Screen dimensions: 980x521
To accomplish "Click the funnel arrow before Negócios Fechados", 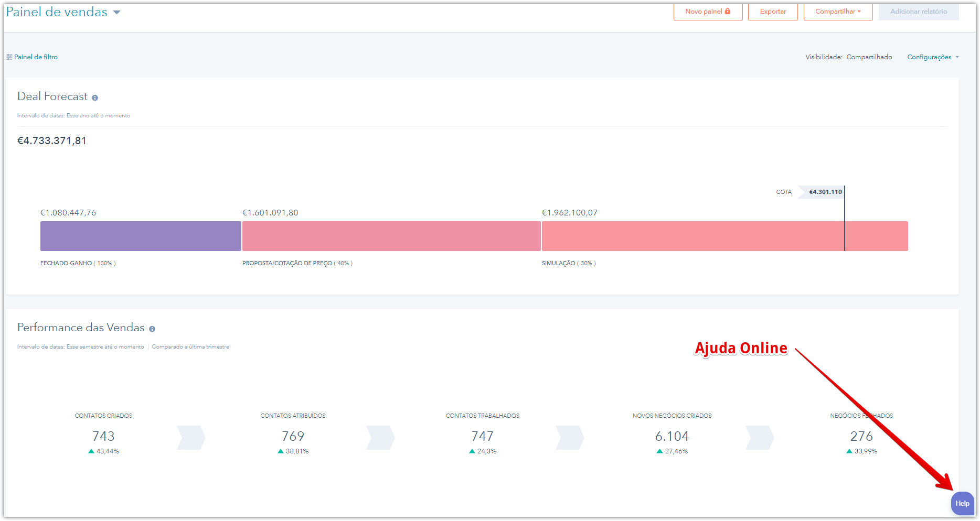I will pos(760,438).
